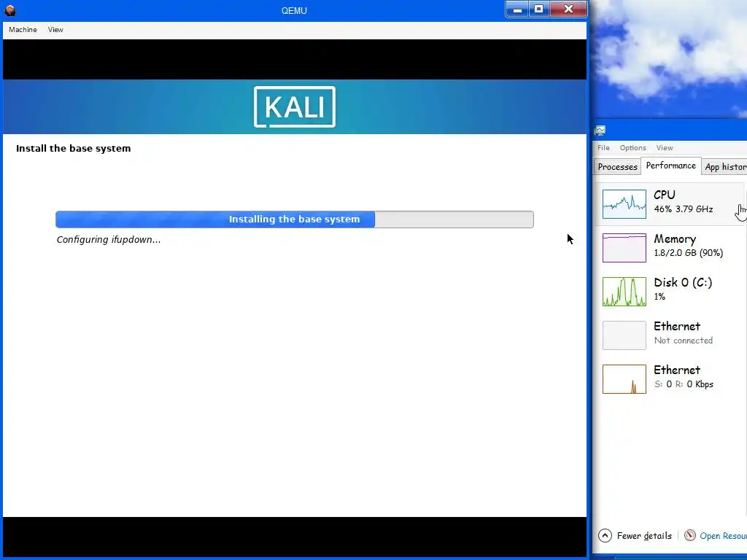
Task: Click the Memory label text
Action: point(675,239)
